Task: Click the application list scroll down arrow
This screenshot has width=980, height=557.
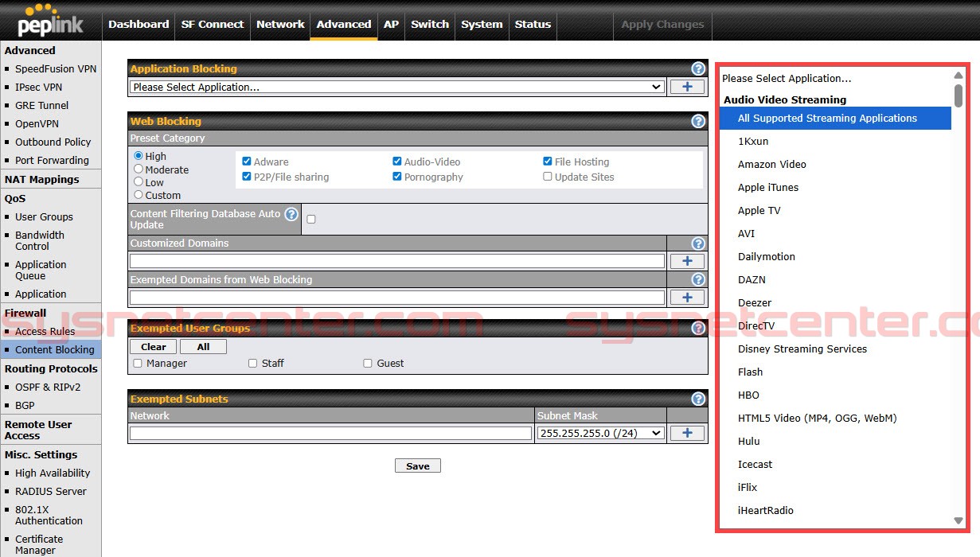Action: coord(959,521)
